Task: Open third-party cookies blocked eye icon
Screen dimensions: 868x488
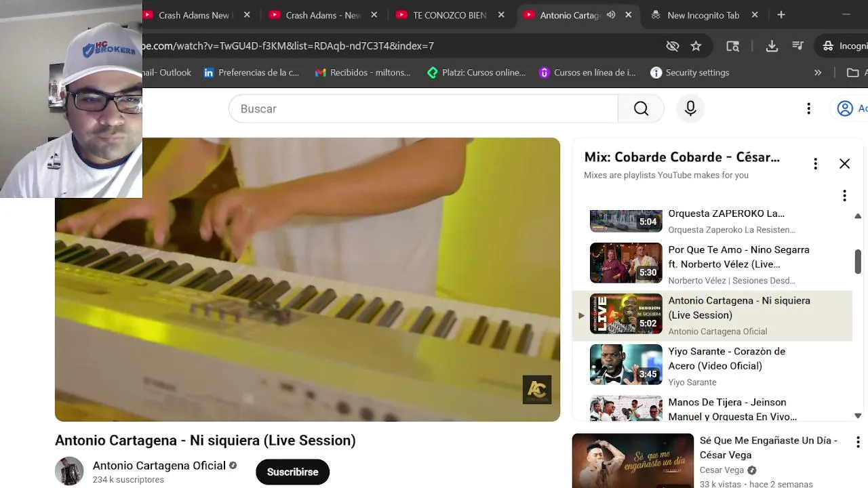Action: point(673,46)
